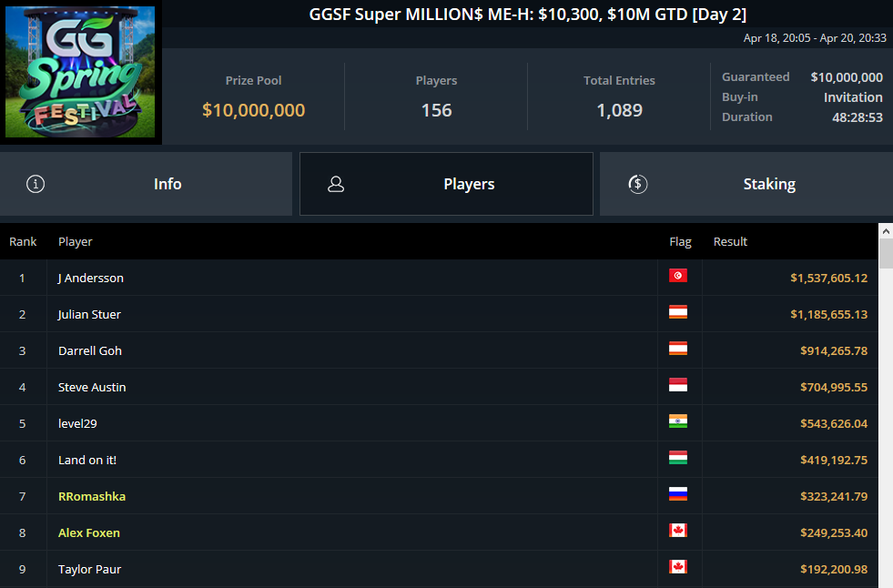Click the info circle icon

tap(36, 184)
